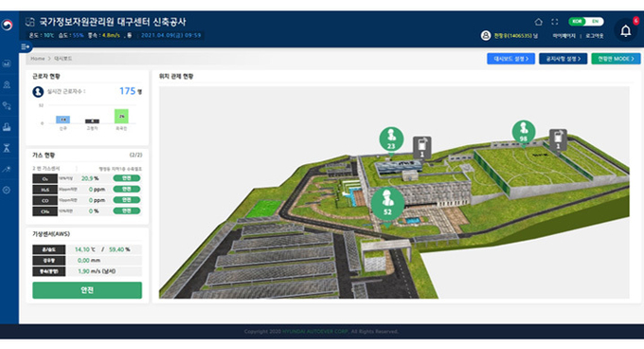Click the 로그아웃 link
Viewport: 644px width, 349px height.
click(595, 36)
